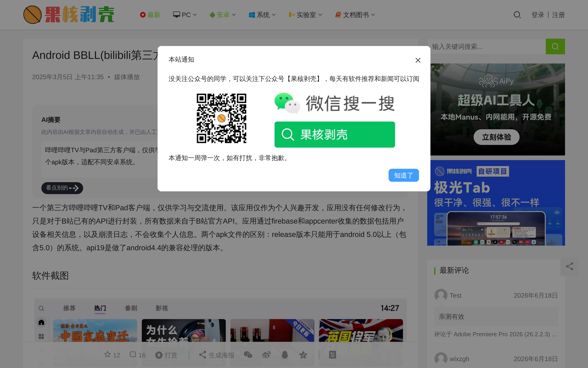Expand the 实验室 dropdown chevron
This screenshot has width=588, height=368.
click(x=320, y=15)
